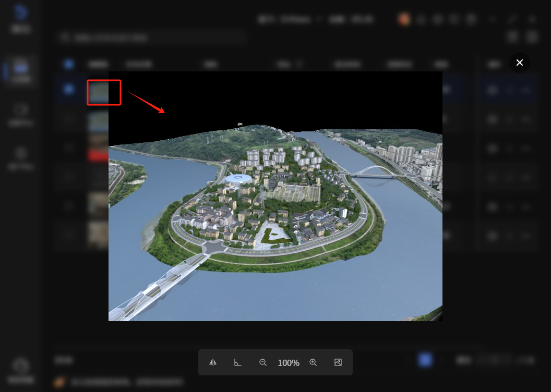Click the 100% zoom level indicator
This screenshot has height=392, width=551.
tap(288, 363)
